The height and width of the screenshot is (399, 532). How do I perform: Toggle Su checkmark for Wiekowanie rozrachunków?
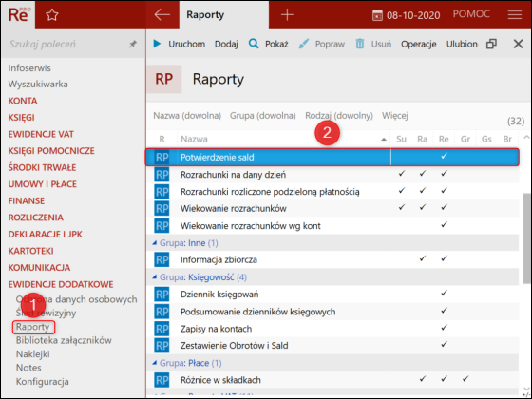click(x=401, y=207)
